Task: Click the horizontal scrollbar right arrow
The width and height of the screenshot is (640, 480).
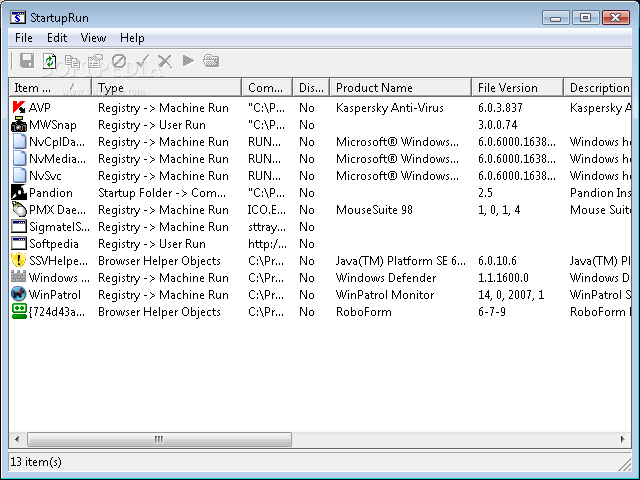Action: [x=622, y=439]
